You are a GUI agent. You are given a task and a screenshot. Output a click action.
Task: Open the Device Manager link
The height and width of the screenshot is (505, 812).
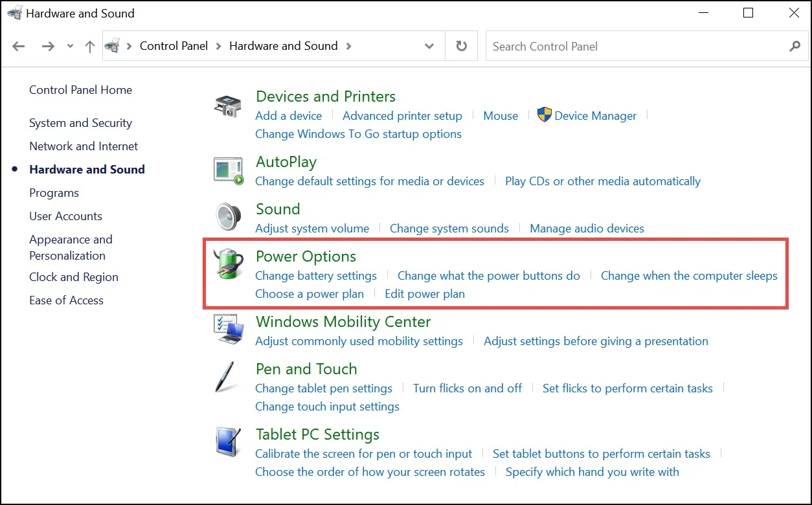pyautogui.click(x=596, y=116)
